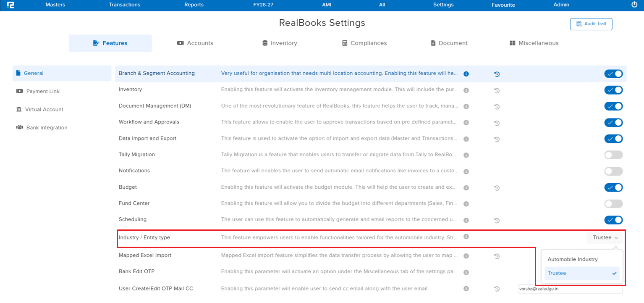This screenshot has width=644, height=303.
Task: Show info for Workflow and Approvals
Action: 466,123
